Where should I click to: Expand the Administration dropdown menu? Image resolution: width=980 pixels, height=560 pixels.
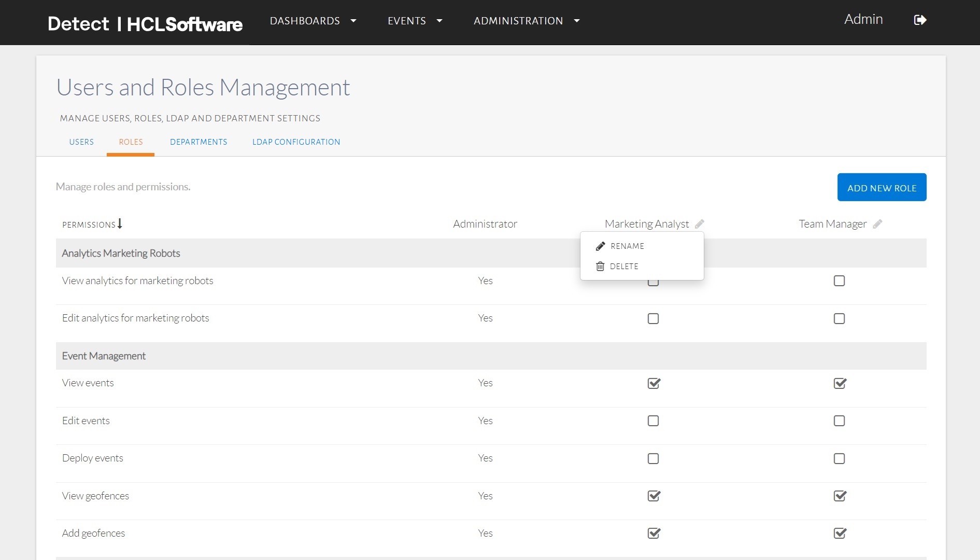click(526, 21)
